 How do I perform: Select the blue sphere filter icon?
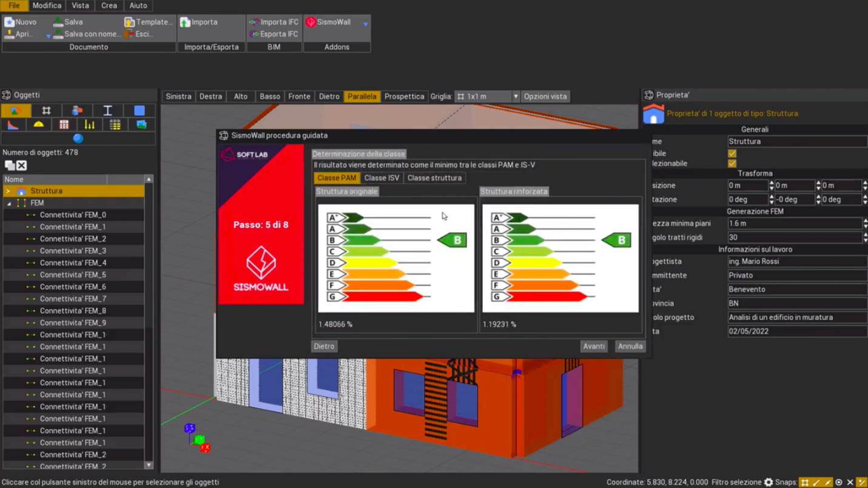[78, 138]
